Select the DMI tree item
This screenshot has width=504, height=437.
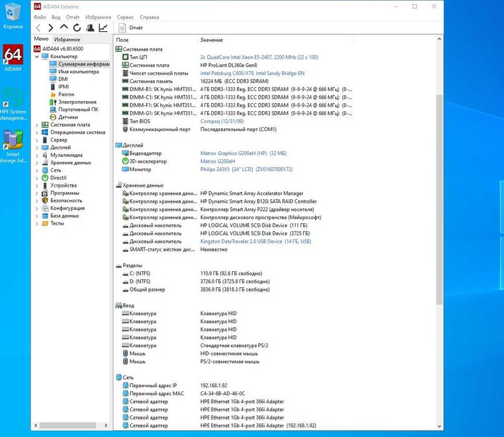(59, 79)
